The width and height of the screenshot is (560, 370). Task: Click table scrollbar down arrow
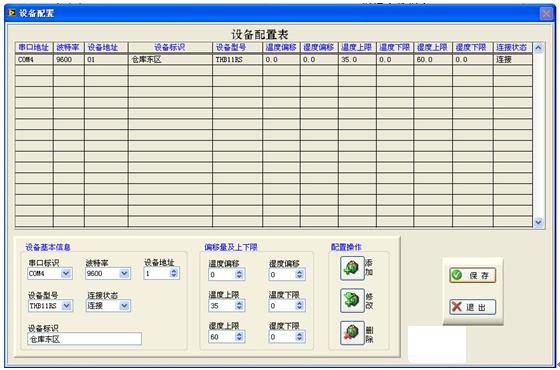point(539,222)
